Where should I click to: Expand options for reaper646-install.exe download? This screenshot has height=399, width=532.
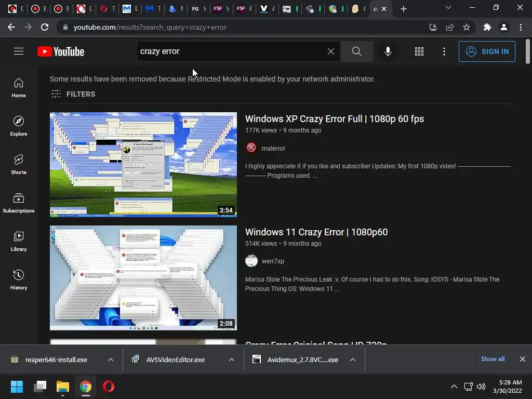(111, 360)
